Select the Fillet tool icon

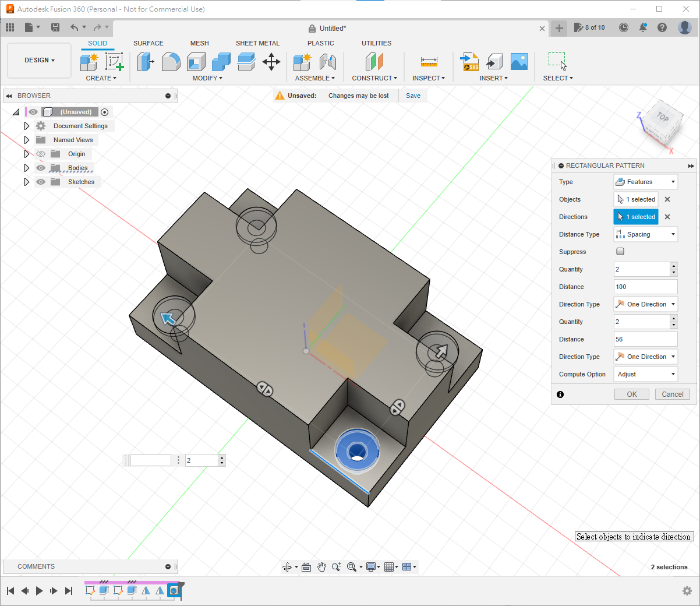(x=171, y=62)
